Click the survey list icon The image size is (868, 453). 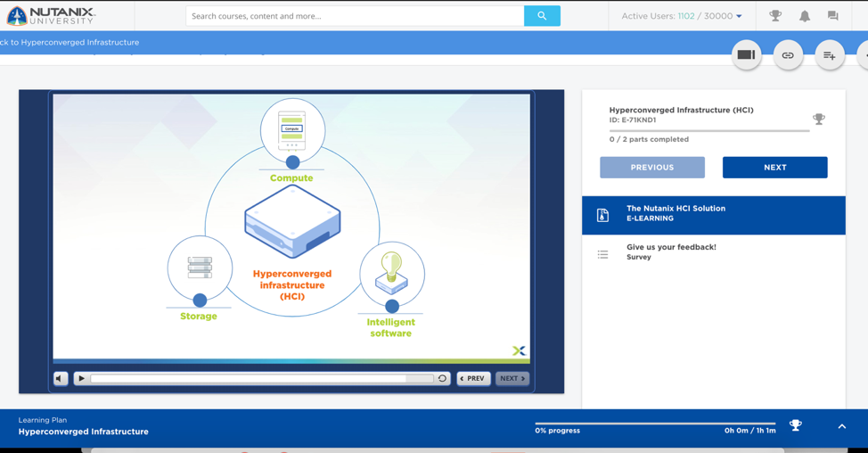pos(602,255)
